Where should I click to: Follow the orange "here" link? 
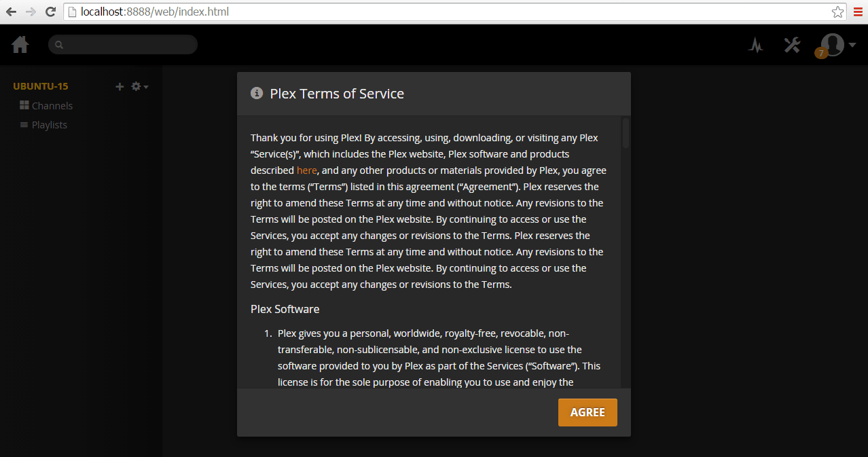coord(306,170)
